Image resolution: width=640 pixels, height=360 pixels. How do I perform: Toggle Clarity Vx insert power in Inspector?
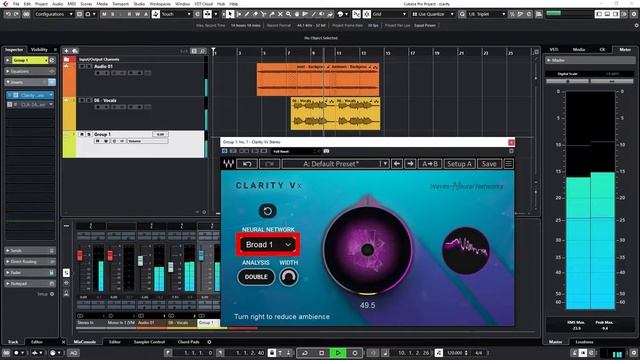pos(9,95)
